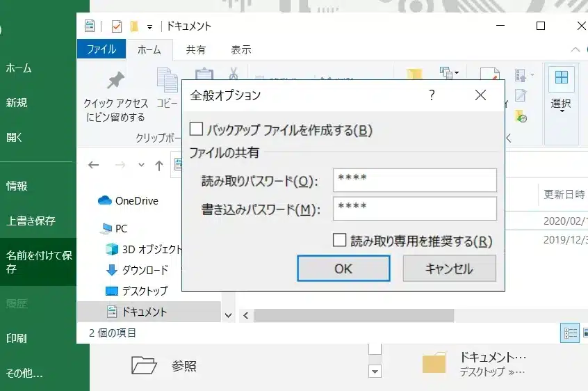Viewport: 588px width, 391px height.
Task: Open the 表示 ribbon tab
Action: click(x=240, y=49)
